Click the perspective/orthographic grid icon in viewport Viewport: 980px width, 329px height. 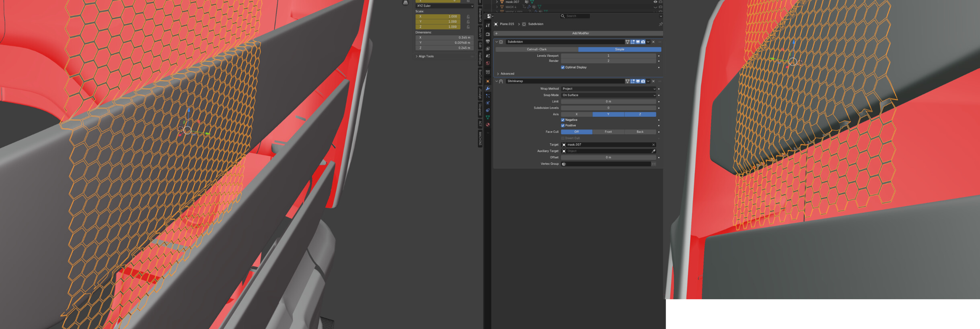(405, 2)
